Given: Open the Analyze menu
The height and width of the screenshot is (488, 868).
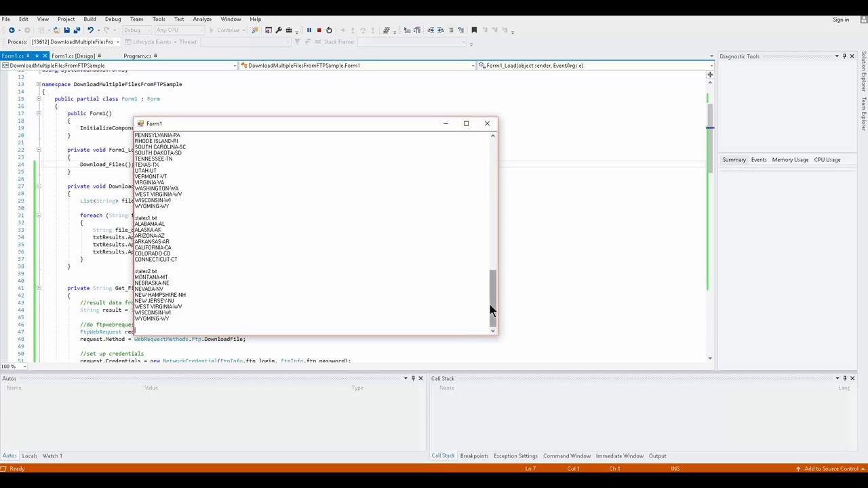Looking at the screenshot, I should (202, 19).
